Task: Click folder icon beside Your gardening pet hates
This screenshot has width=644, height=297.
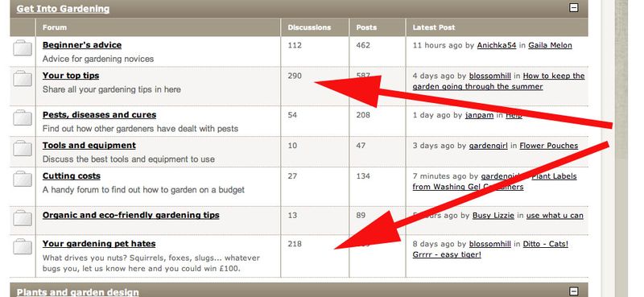Action: point(23,246)
